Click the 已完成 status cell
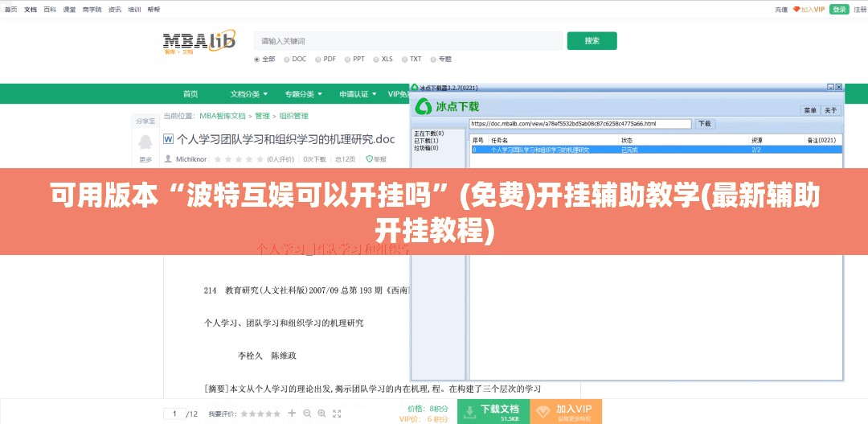The image size is (868, 424). coord(629,150)
